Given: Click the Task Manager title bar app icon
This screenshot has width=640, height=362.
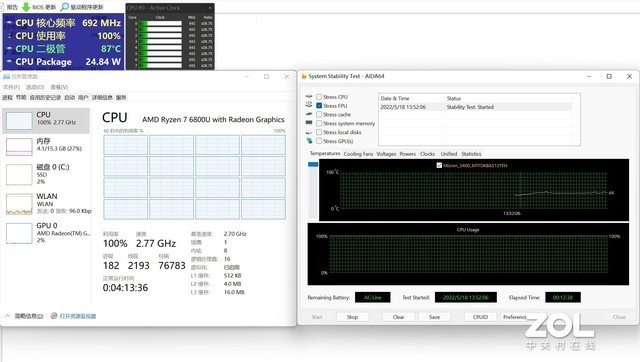Looking at the screenshot, I should point(6,76).
